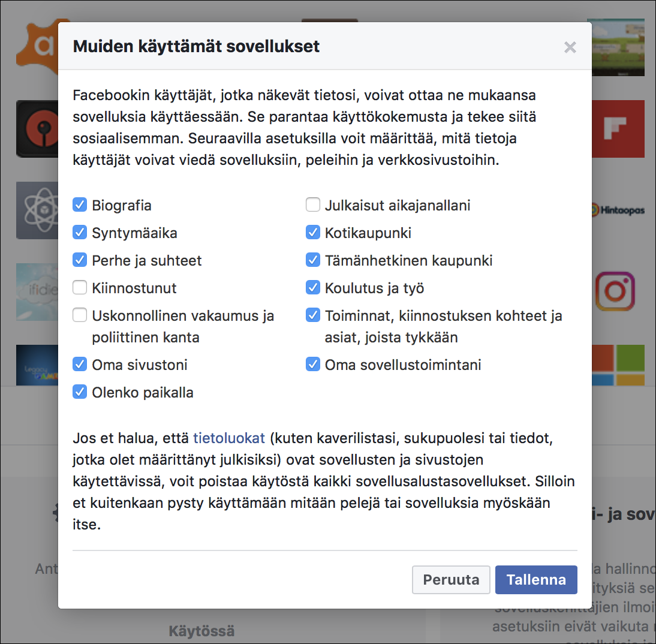Disable Oma sovellustoimintani
This screenshot has width=656, height=644.
[313, 365]
